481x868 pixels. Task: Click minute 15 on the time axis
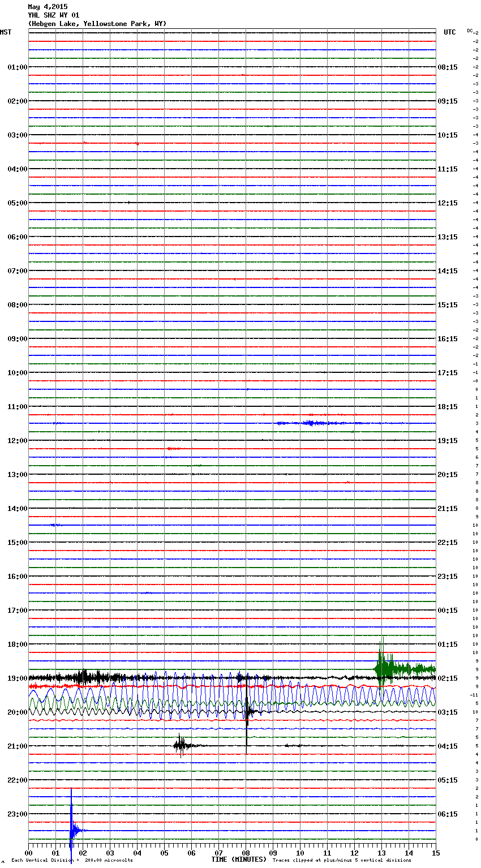pos(436,853)
